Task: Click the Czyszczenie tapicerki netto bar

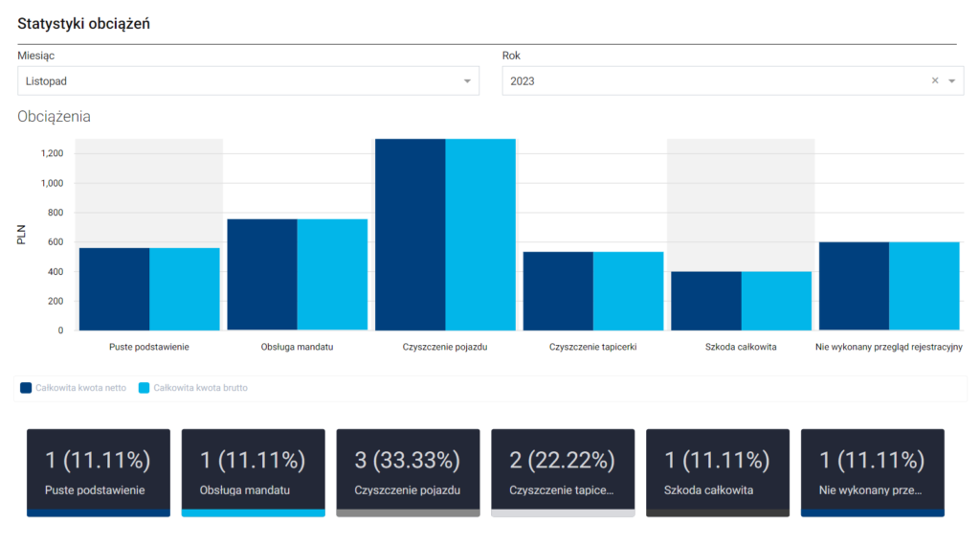Action: click(x=558, y=291)
